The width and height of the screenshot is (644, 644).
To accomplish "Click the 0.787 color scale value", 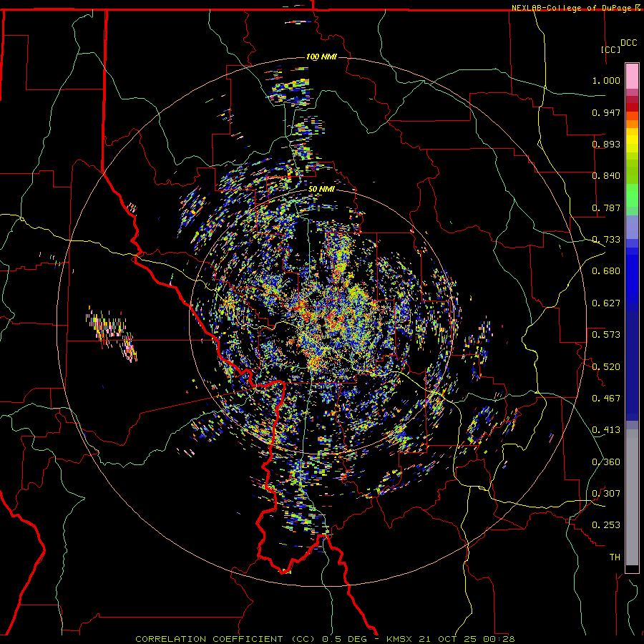I will (606, 208).
